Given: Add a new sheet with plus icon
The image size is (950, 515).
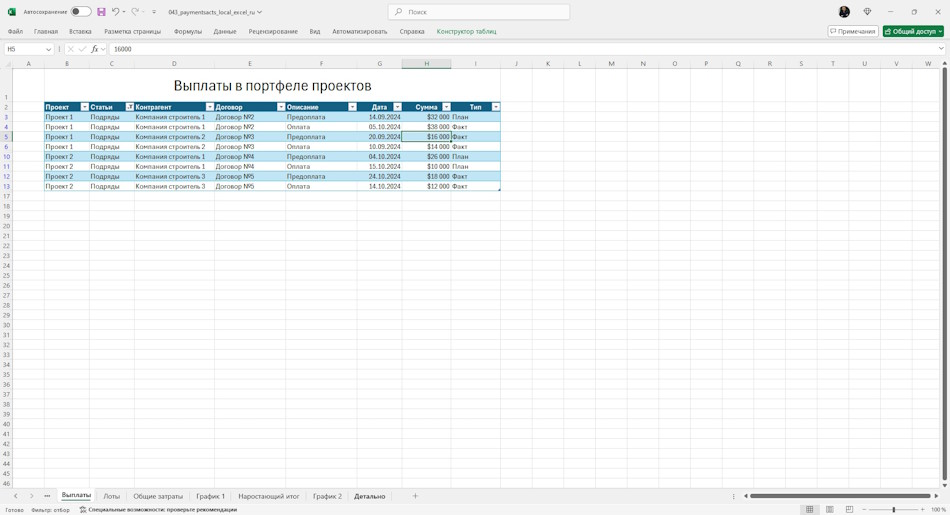Looking at the screenshot, I should pyautogui.click(x=415, y=496).
